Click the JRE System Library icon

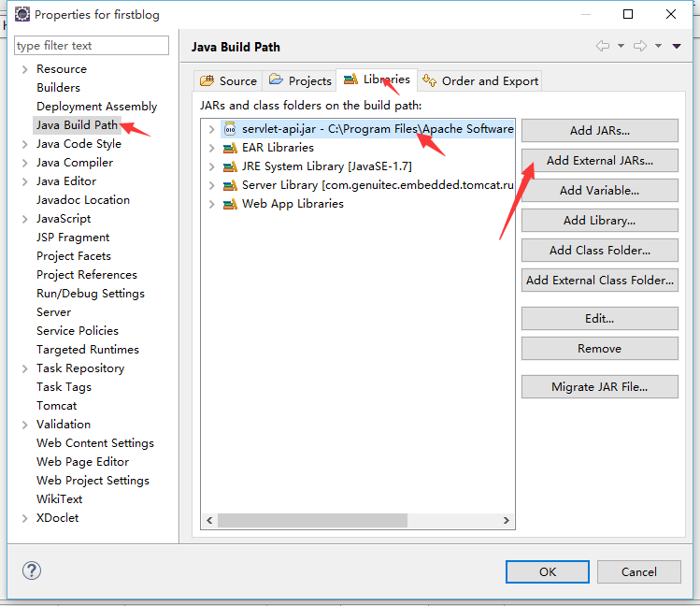pos(230,166)
